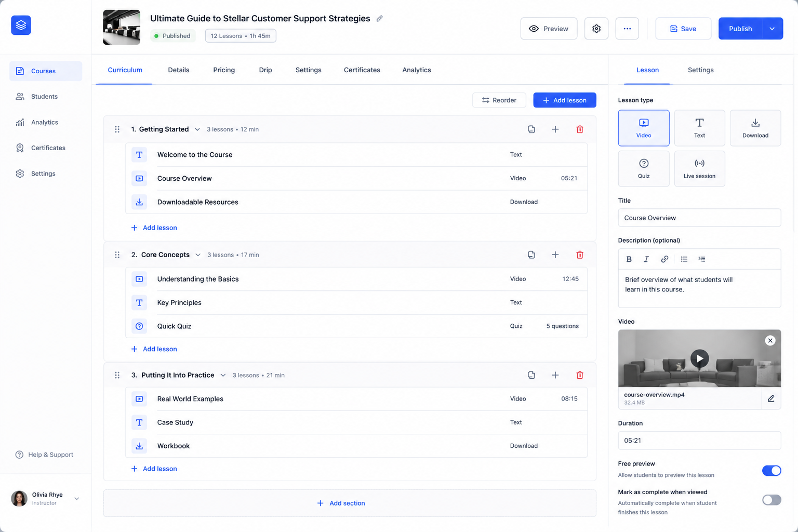Select the Video lesson type
This screenshot has height=532, width=798.
(644, 128)
